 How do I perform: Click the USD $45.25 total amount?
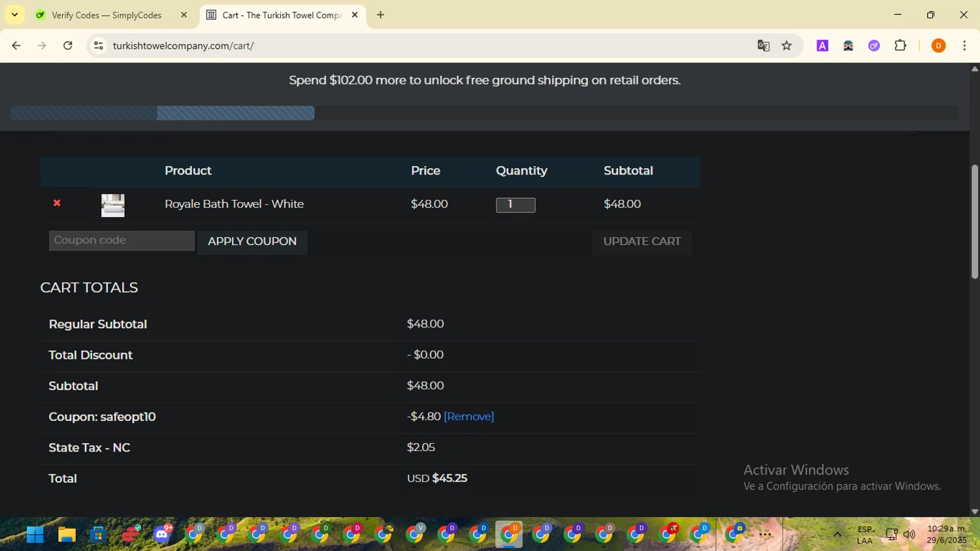[x=437, y=478]
